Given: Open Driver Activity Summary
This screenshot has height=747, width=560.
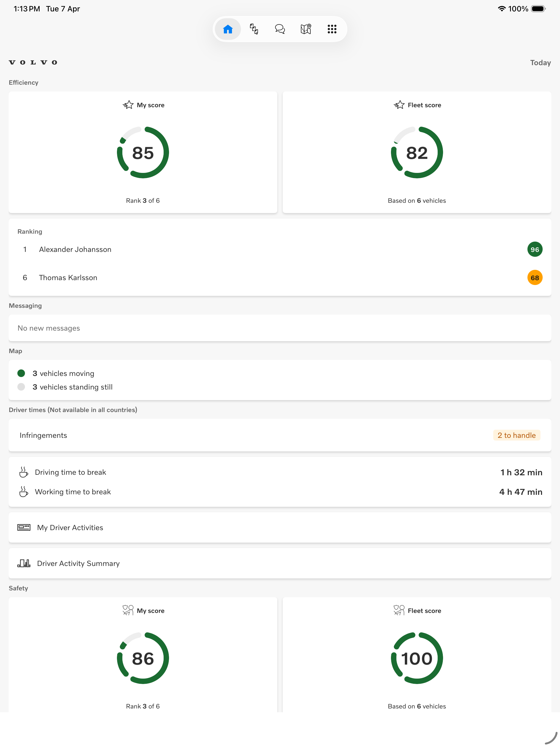Looking at the screenshot, I should click(280, 563).
